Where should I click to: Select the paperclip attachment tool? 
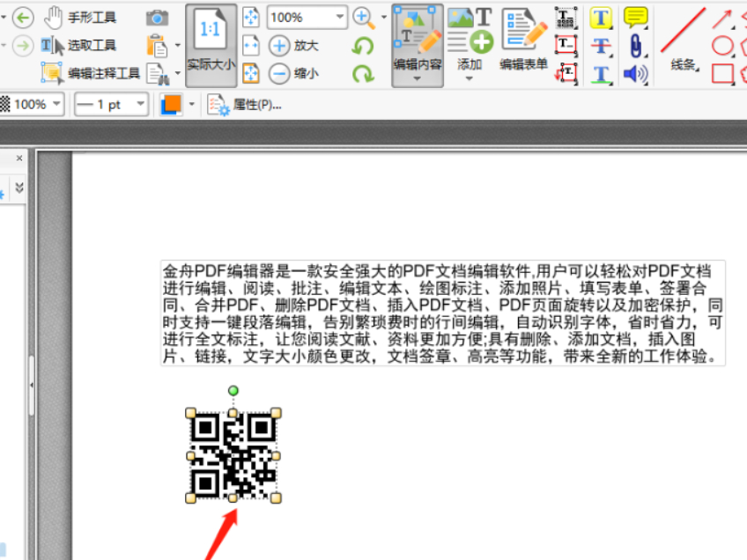coord(635,46)
